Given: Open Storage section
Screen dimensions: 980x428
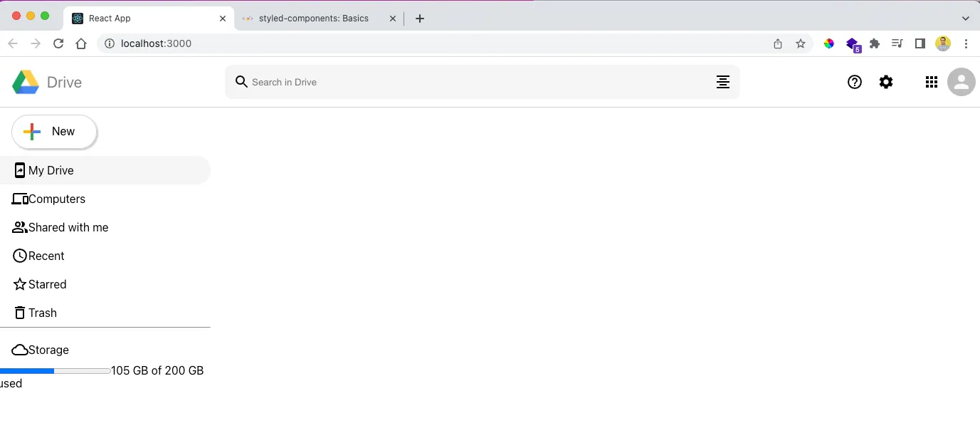Looking at the screenshot, I should (105, 350).
